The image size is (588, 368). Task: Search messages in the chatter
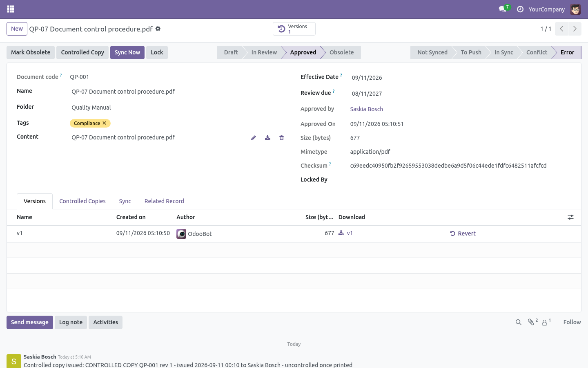coord(519,322)
